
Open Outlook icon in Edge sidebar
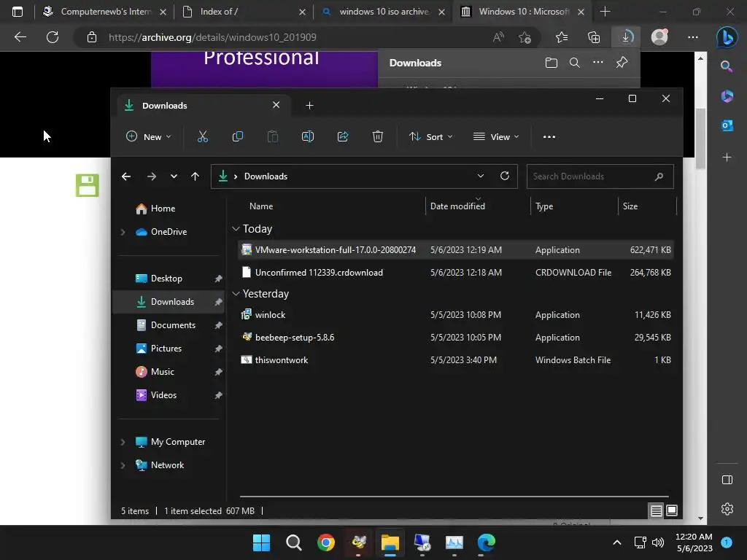coord(727,125)
